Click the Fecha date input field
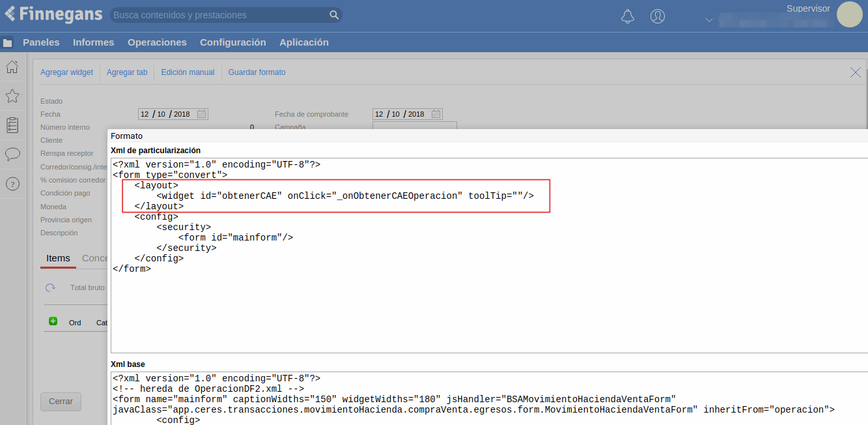 point(173,114)
